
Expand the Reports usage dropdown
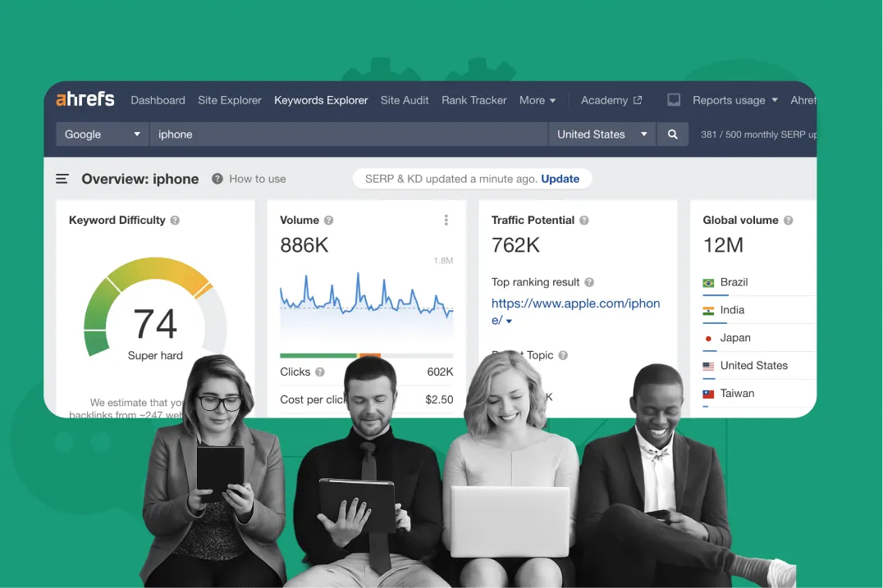[733, 99]
